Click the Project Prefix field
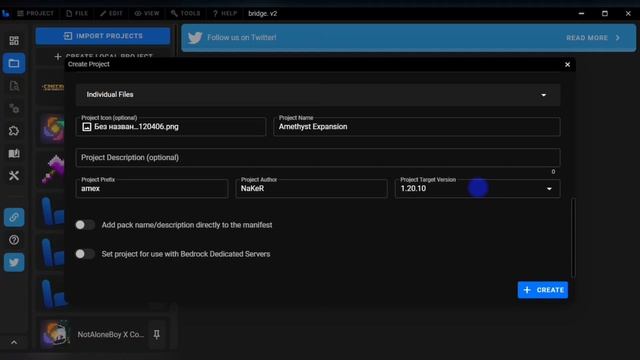Image resolution: width=640 pixels, height=360 pixels. click(152, 189)
